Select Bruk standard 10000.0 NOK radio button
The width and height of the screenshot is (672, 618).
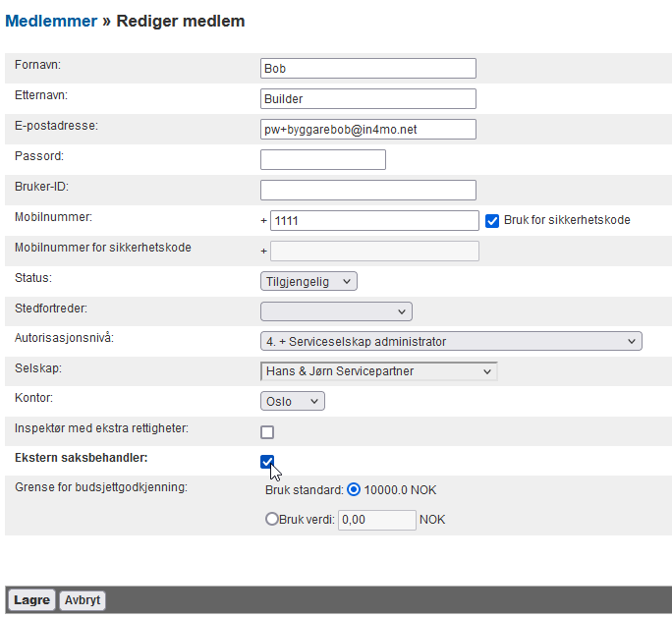pos(354,490)
